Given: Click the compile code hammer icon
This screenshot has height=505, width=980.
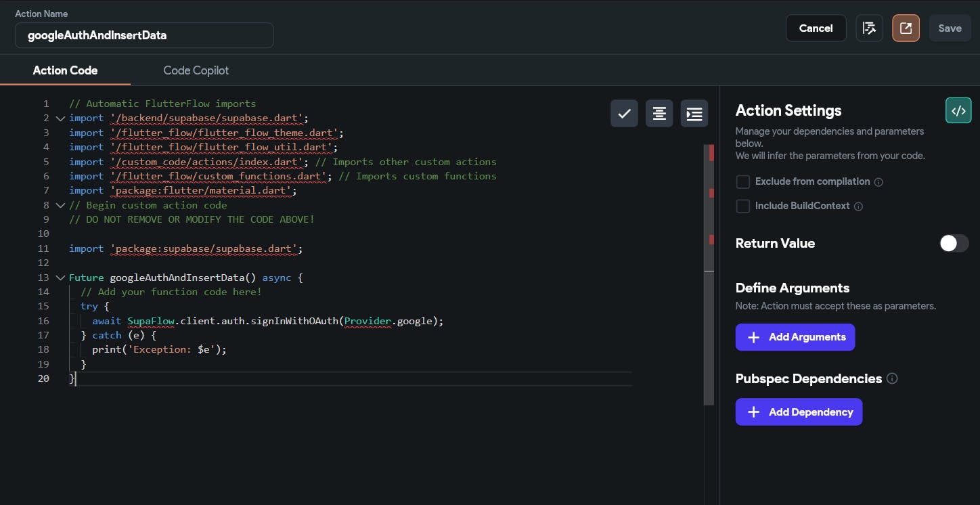Looking at the screenshot, I should pyautogui.click(x=869, y=28).
